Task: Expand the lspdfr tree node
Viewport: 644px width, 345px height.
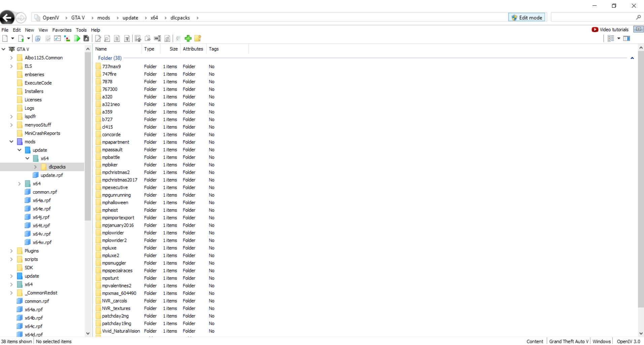Action: tap(11, 117)
